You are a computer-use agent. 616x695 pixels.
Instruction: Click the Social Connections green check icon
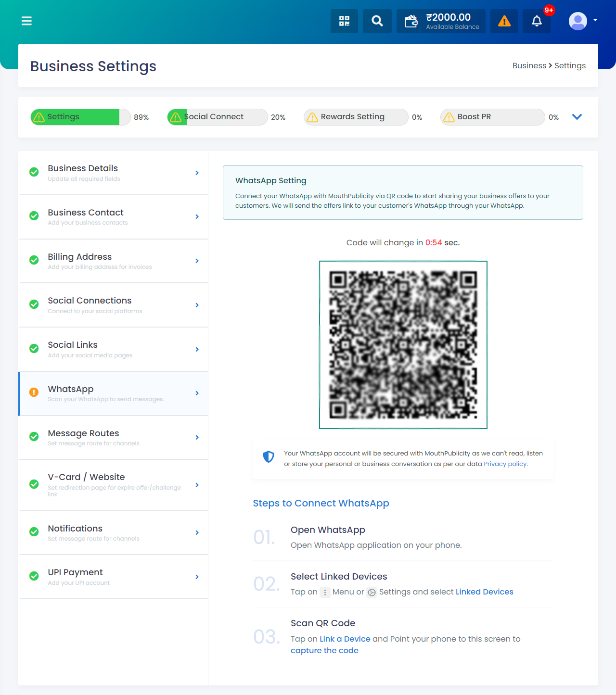pos(34,304)
